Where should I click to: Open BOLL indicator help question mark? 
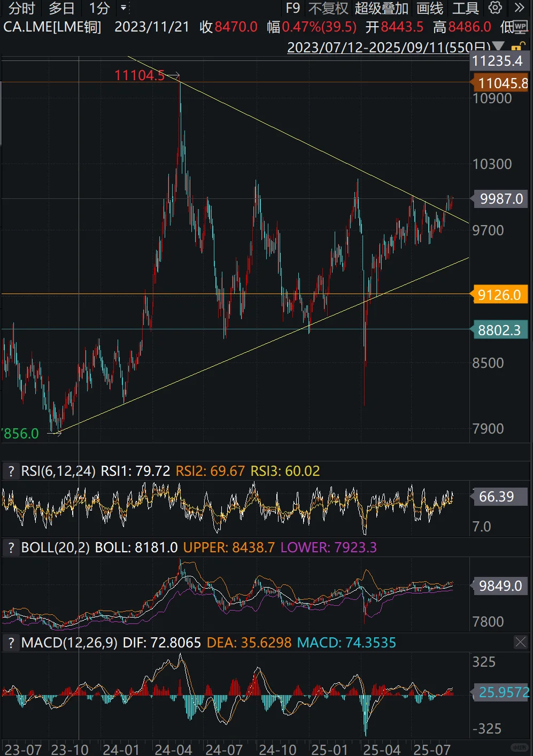point(11,547)
